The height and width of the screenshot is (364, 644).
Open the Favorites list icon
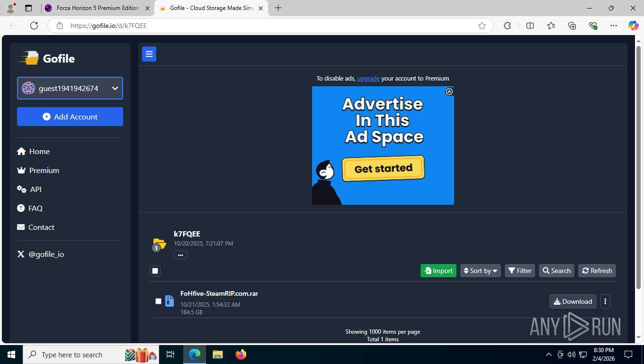coord(551,26)
